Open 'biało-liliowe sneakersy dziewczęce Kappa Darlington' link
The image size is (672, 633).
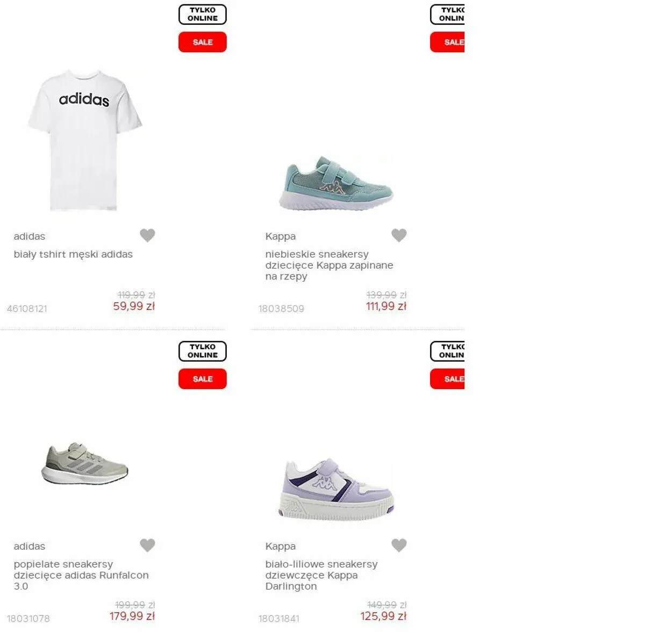click(x=321, y=575)
